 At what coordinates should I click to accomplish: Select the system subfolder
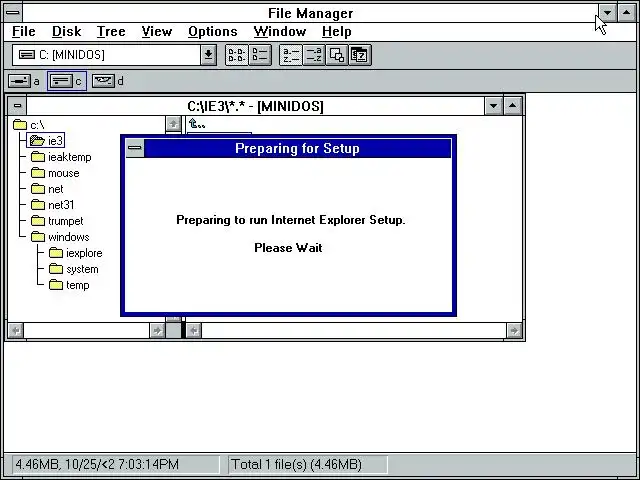(x=73, y=269)
